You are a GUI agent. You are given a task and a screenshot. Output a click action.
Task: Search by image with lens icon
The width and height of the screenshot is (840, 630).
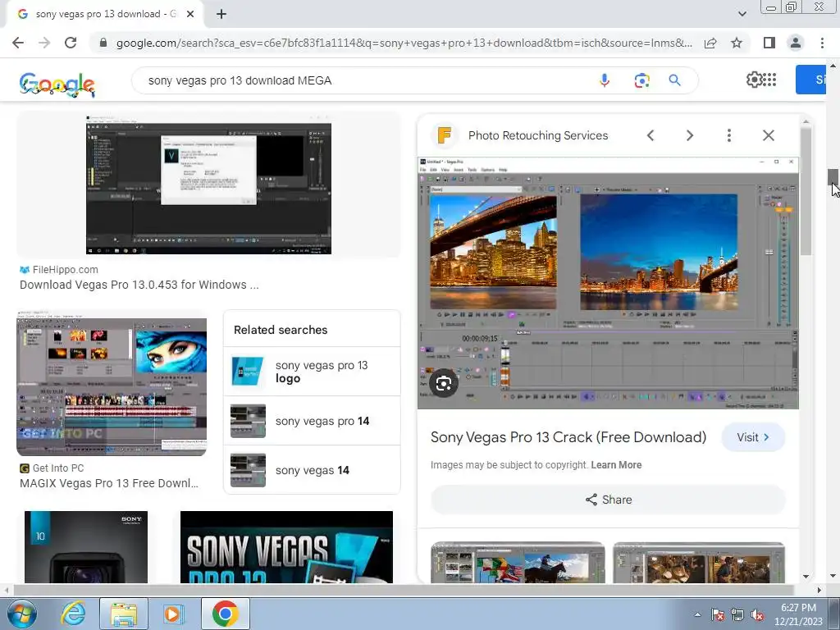[x=641, y=80]
